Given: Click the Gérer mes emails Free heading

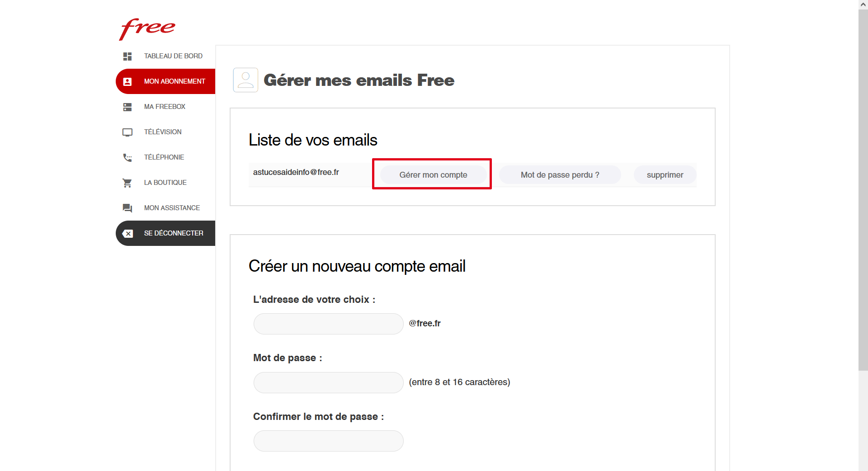Looking at the screenshot, I should coord(359,80).
